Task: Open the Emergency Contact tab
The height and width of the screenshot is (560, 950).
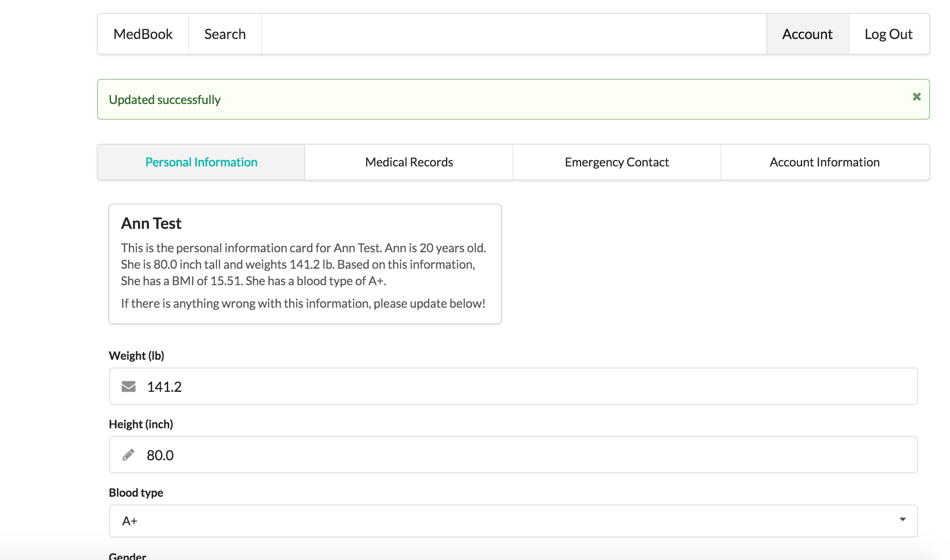Action: [x=616, y=162]
